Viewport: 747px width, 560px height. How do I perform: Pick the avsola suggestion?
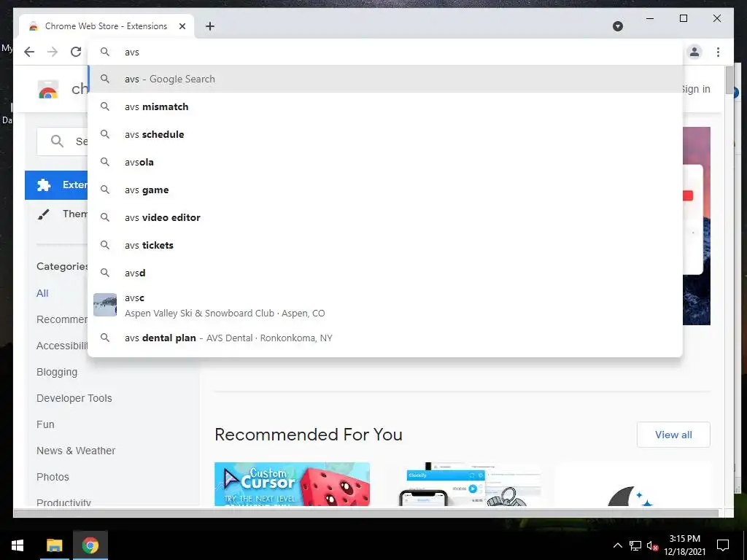pyautogui.click(x=385, y=162)
